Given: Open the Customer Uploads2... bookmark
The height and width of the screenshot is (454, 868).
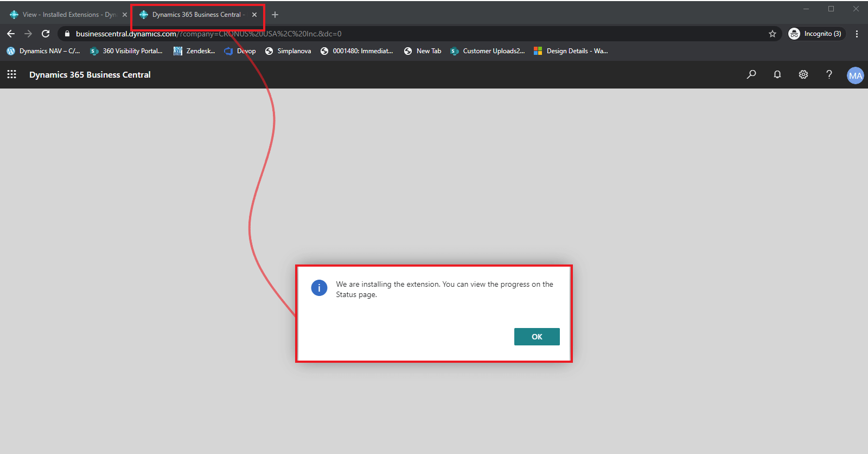Looking at the screenshot, I should click(488, 51).
